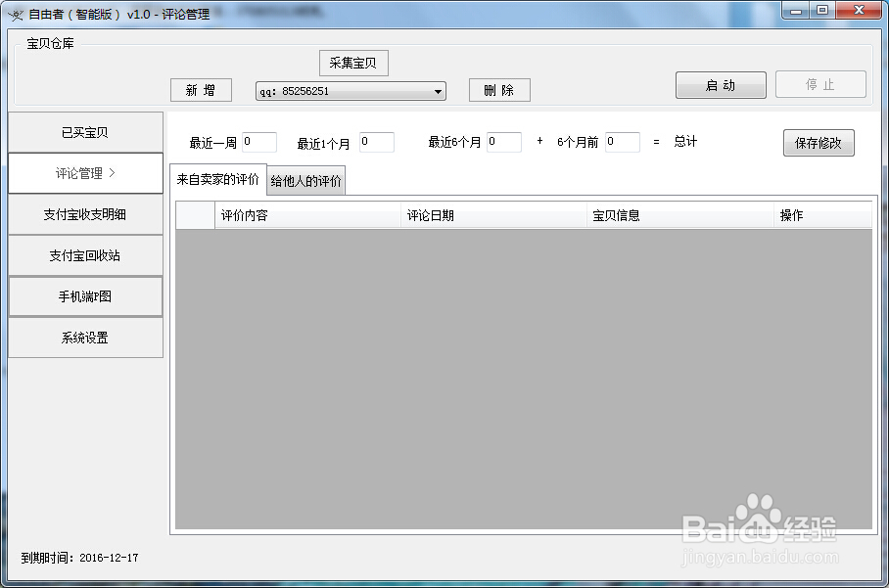Open the 已买宝贝 section
Screen dimensions: 889x588
(85, 131)
